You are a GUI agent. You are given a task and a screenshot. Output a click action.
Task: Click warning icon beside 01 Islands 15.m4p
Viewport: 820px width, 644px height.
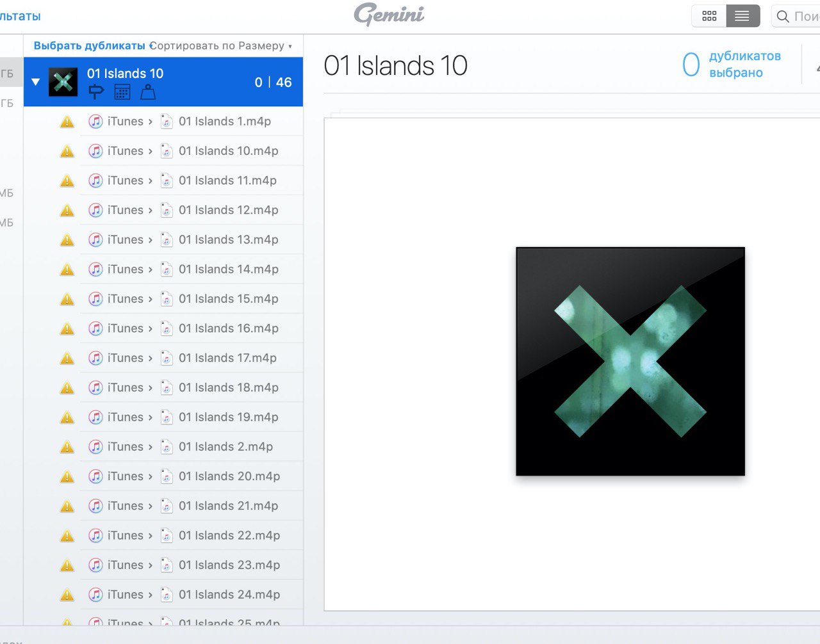[67, 299]
